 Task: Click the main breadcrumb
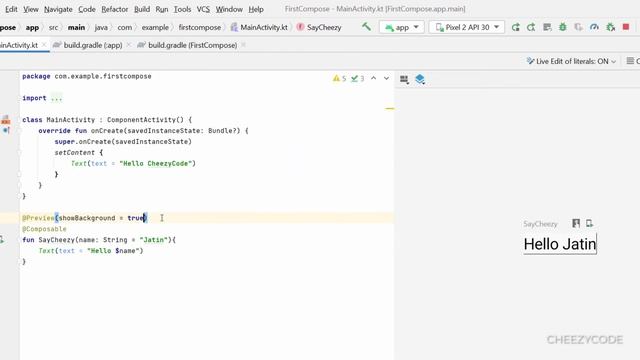coord(76,27)
